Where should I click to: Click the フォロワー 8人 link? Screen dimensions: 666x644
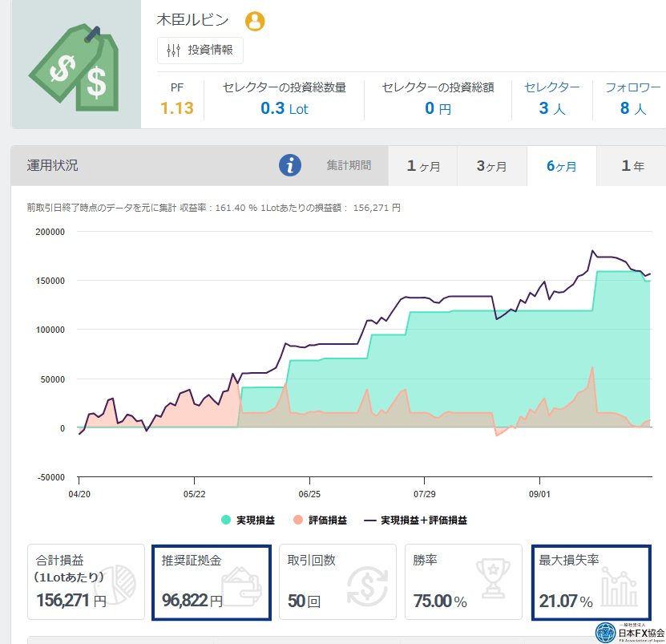point(633,99)
